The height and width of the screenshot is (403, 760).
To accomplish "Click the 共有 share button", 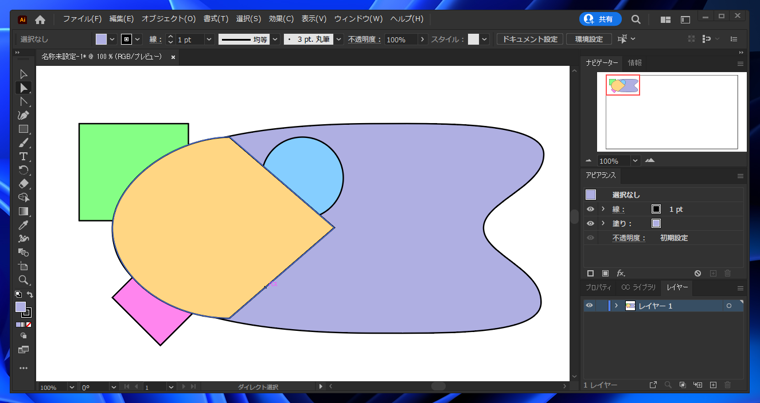I will click(600, 19).
